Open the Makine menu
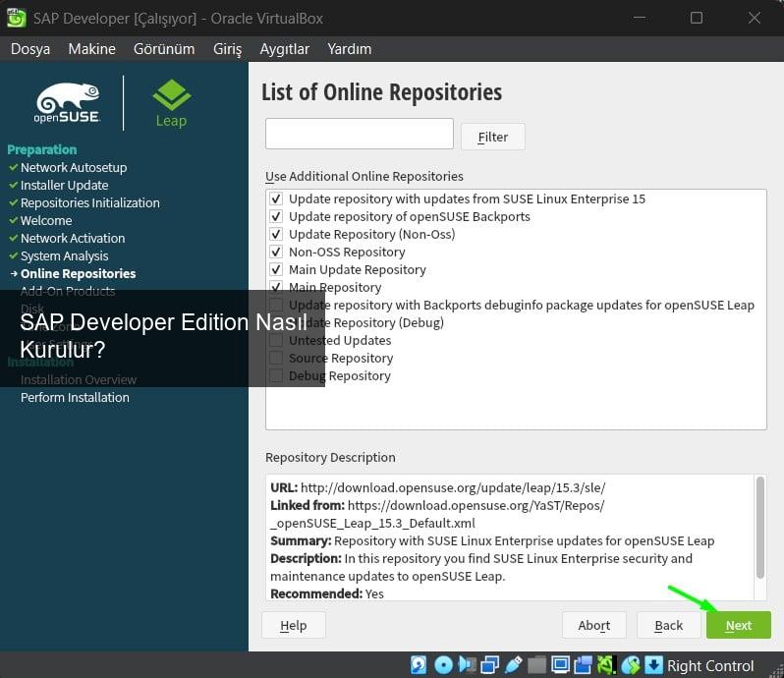 click(91, 49)
